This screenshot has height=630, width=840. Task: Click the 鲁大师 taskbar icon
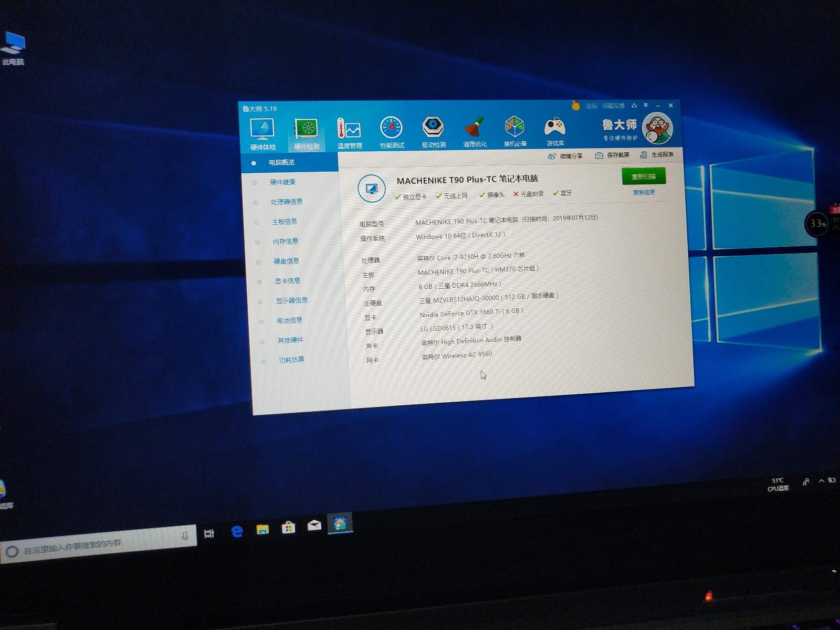tap(340, 523)
